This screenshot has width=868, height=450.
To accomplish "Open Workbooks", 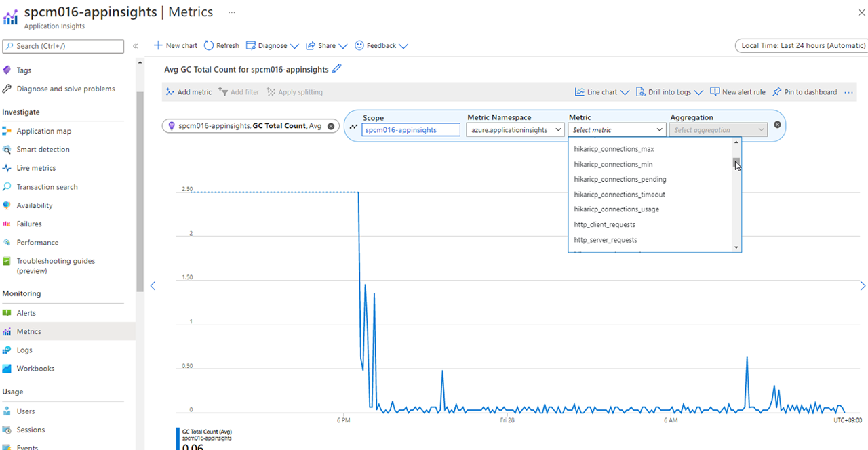I will pyautogui.click(x=28, y=369).
